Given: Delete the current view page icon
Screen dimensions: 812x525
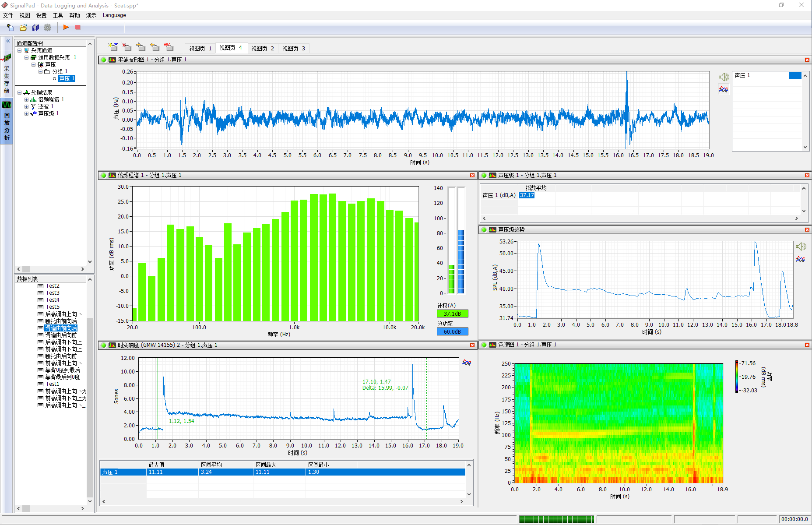Looking at the screenshot, I should [x=127, y=47].
